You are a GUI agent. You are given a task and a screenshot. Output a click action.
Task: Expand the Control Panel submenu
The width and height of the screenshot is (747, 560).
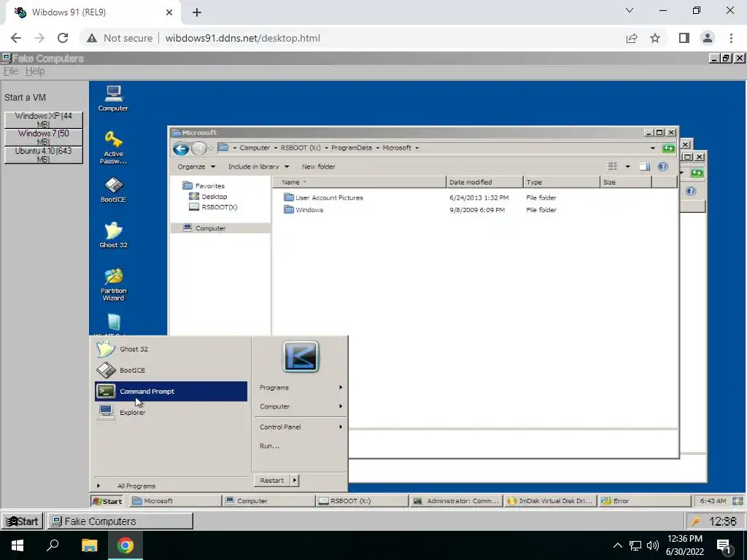301,427
